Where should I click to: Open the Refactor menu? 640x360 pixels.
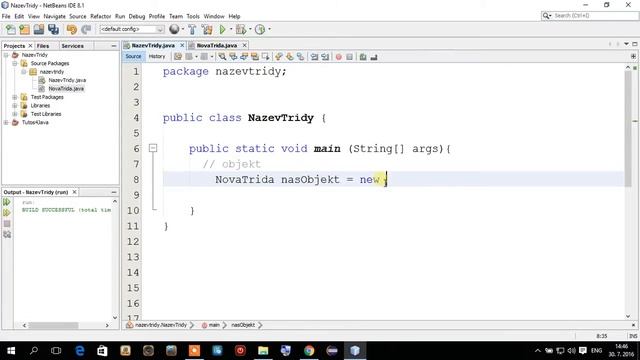100,16
